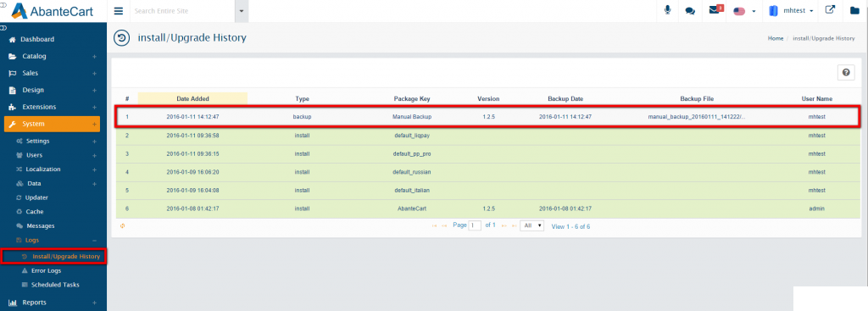Click the first page pager icon
The image size is (868, 311).
(434, 225)
